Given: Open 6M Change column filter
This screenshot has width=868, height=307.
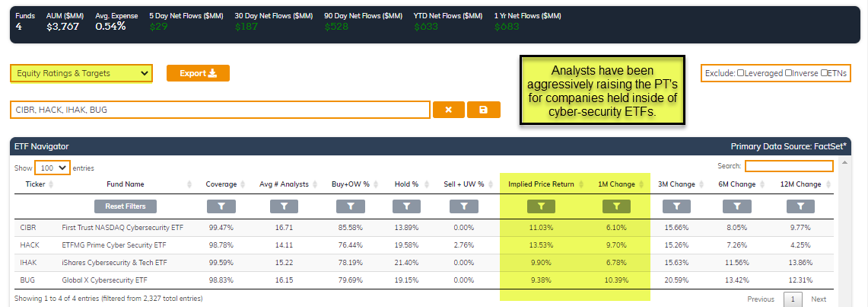Looking at the screenshot, I should click(737, 206).
